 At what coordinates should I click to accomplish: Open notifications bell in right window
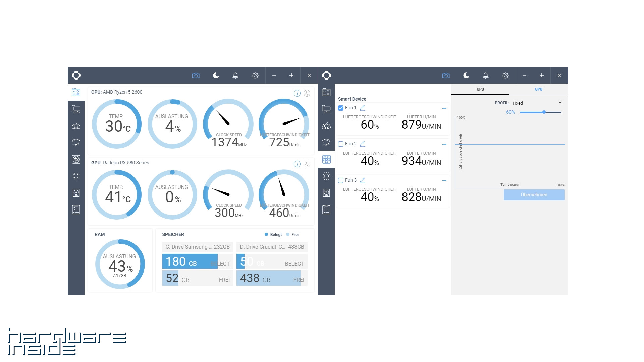[x=486, y=75]
